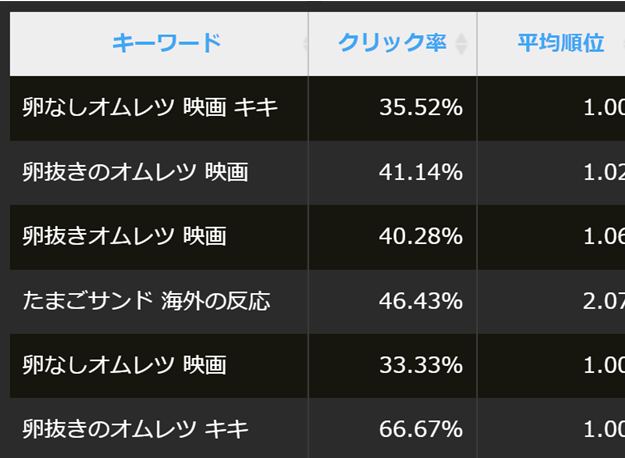Click the sort arrows icon beside キーワード
The image size is (625, 458).
coord(305,44)
